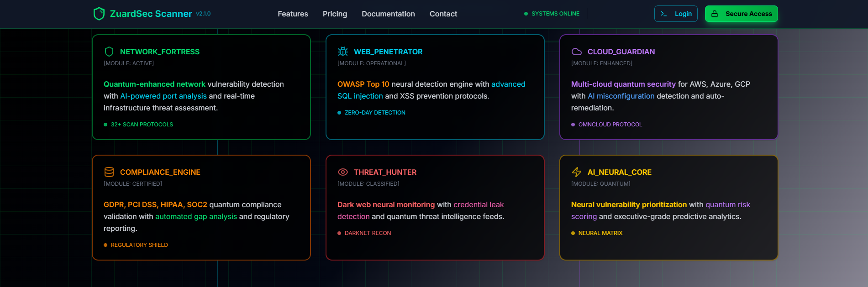Open the Features menu item
Image resolution: width=868 pixels, height=287 pixels.
(293, 14)
